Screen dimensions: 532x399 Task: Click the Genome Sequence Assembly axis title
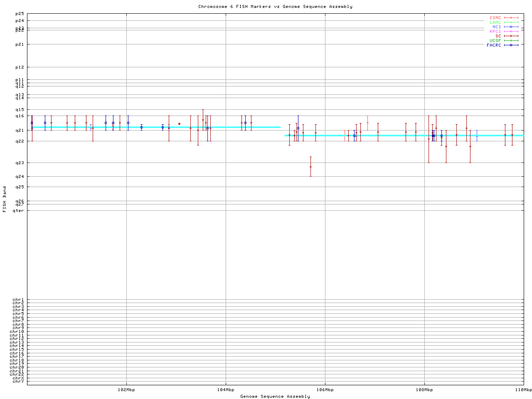click(275, 397)
